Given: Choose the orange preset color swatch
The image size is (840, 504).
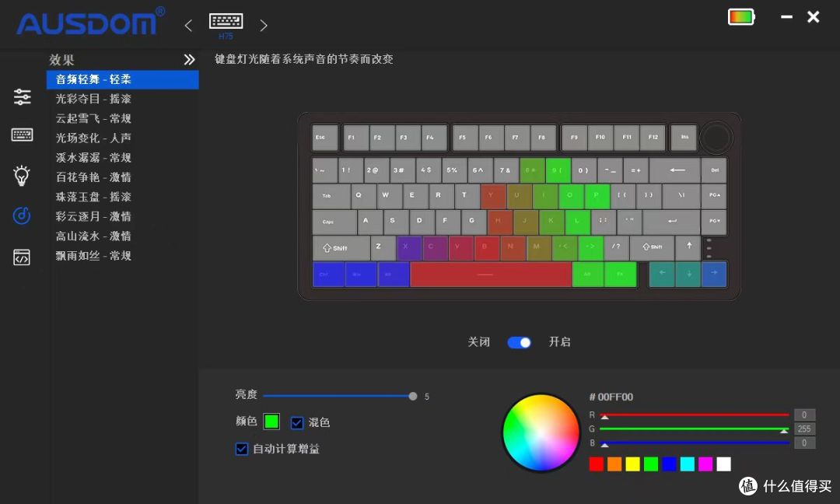Looking at the screenshot, I should (x=614, y=464).
